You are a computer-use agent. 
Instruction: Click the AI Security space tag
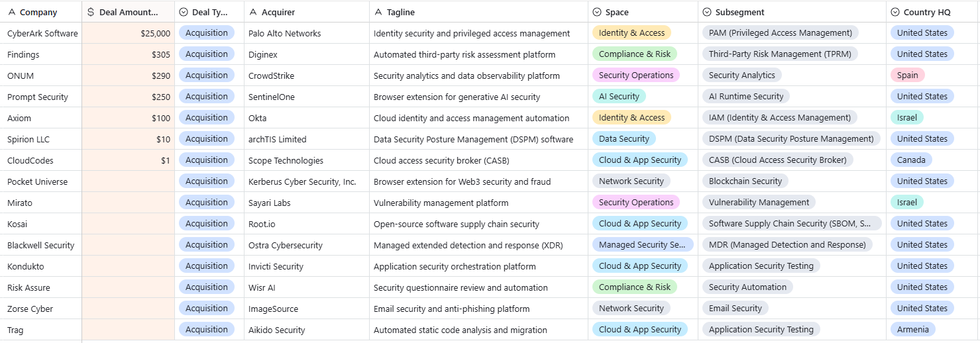pyautogui.click(x=619, y=97)
